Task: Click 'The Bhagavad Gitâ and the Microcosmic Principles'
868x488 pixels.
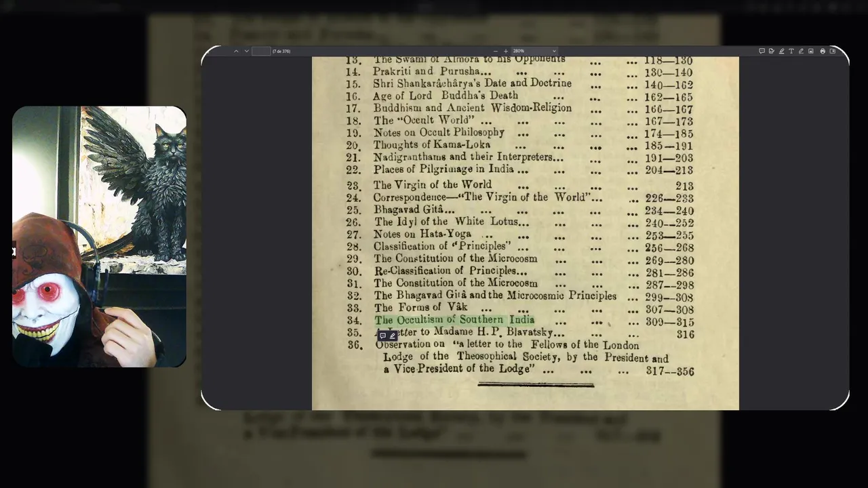Action: coord(496,296)
